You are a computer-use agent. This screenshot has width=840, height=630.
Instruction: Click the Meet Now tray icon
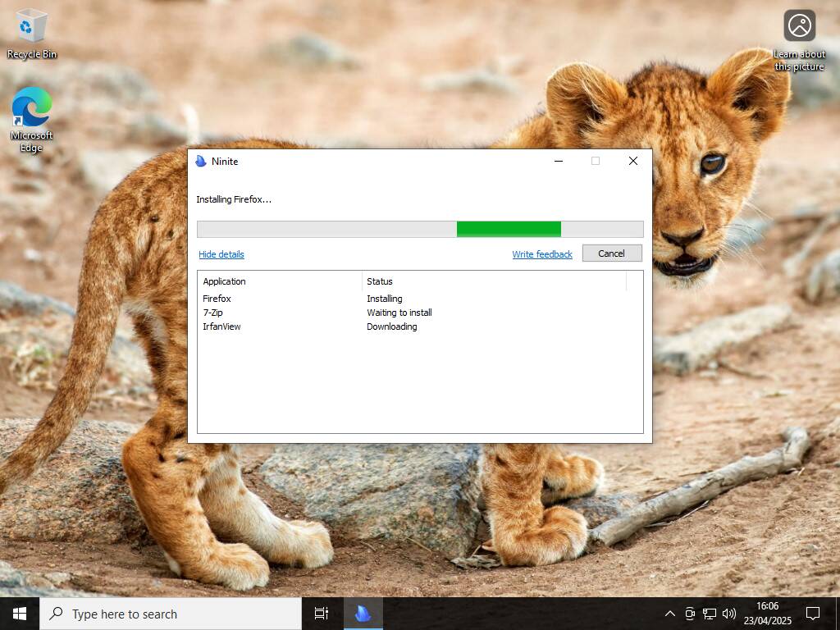click(690, 614)
